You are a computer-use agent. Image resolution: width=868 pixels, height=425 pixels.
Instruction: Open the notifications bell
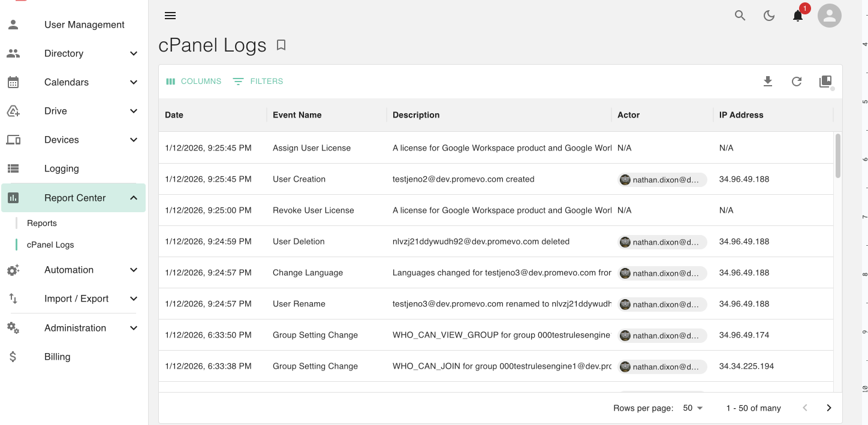point(797,16)
